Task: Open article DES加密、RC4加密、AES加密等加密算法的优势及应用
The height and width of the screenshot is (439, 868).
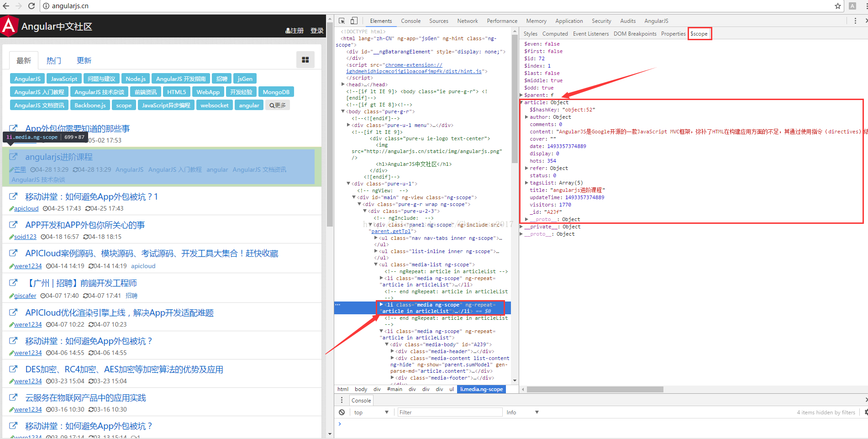Action: click(124, 369)
